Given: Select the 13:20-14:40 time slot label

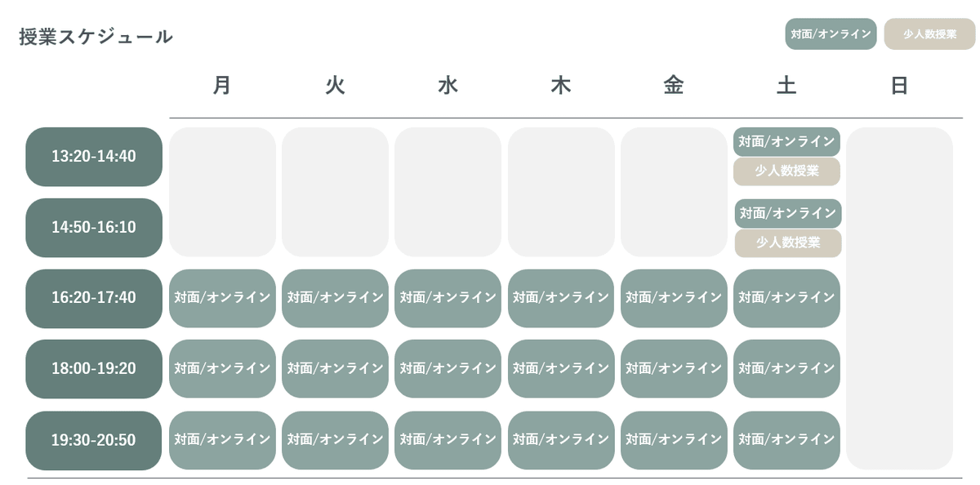Looking at the screenshot, I should tap(94, 156).
